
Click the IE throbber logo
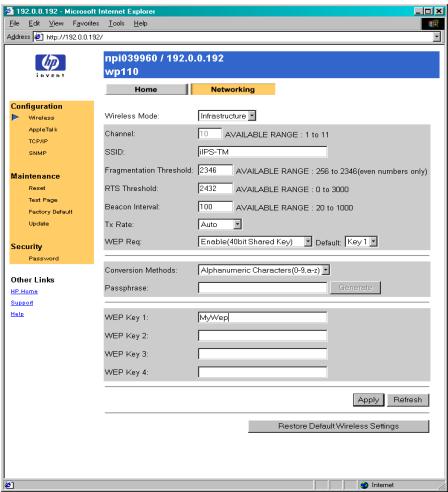[433, 24]
